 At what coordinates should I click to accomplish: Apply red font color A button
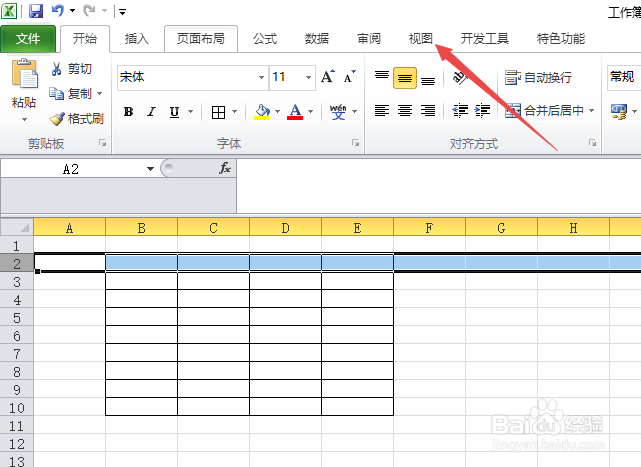[x=295, y=111]
